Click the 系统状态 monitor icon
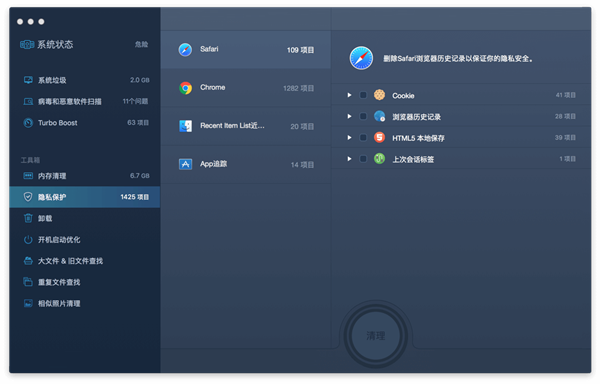The height and width of the screenshot is (384, 600). (x=27, y=45)
